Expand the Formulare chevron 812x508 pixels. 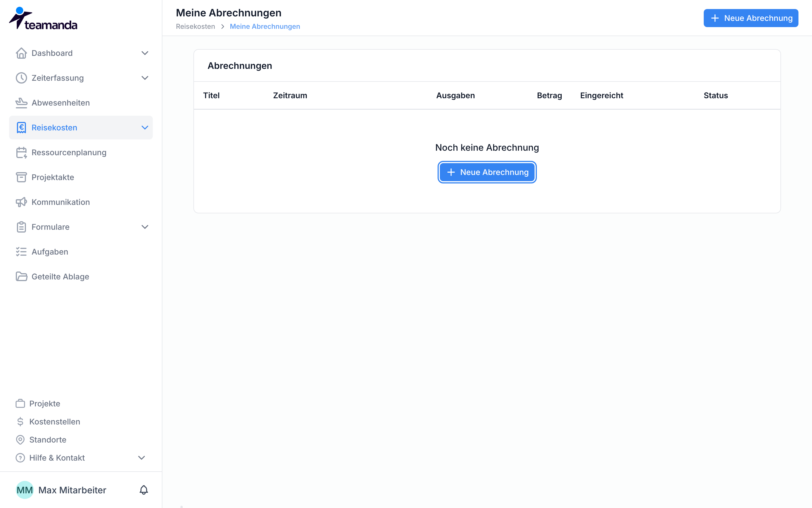click(145, 227)
